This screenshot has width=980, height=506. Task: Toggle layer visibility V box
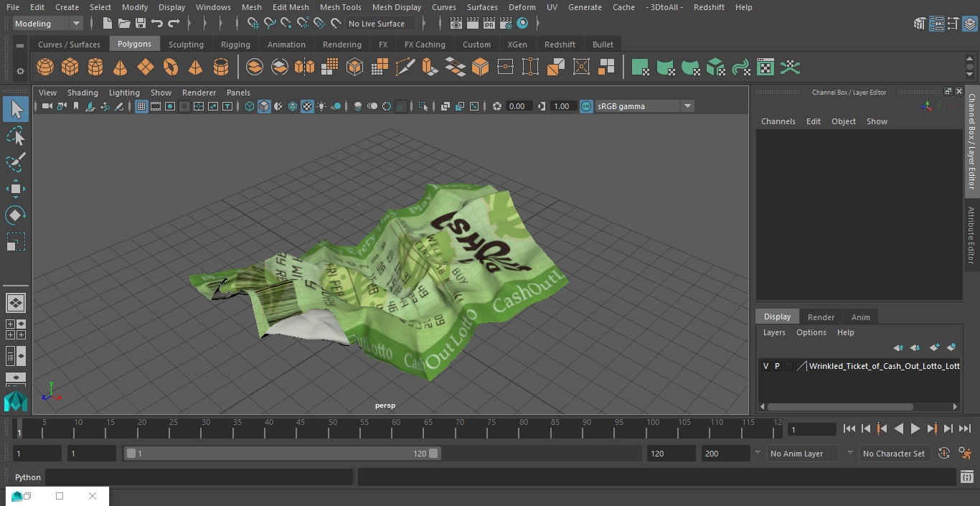[x=765, y=366]
